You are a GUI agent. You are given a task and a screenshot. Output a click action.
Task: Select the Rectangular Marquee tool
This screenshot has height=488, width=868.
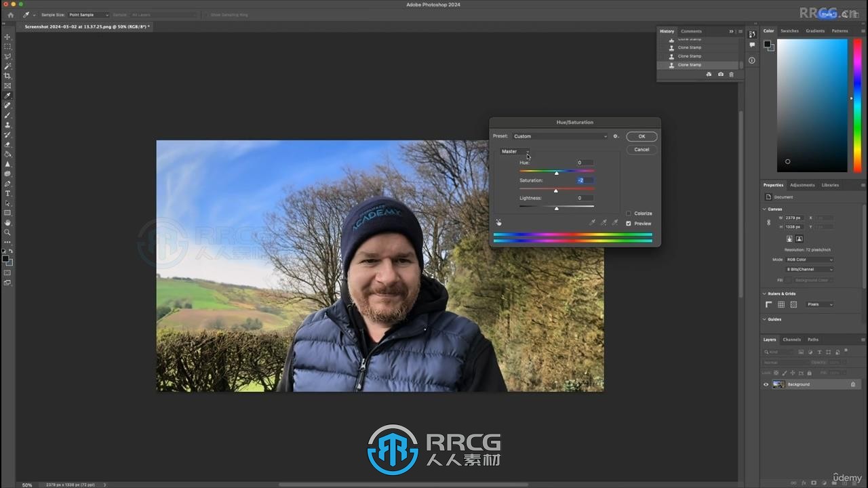coord(7,47)
